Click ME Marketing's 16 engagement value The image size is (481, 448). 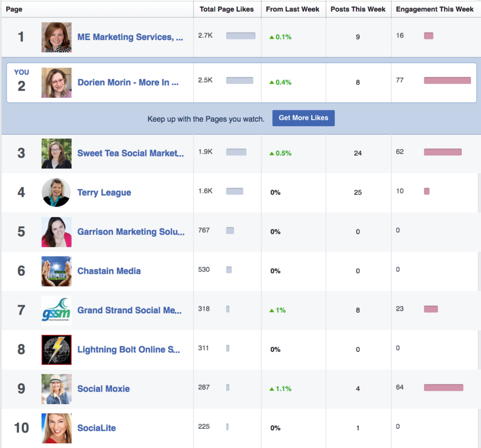[x=400, y=36]
